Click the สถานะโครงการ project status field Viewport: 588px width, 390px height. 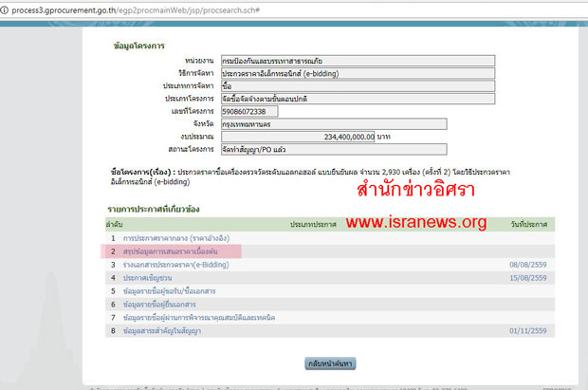(332, 149)
